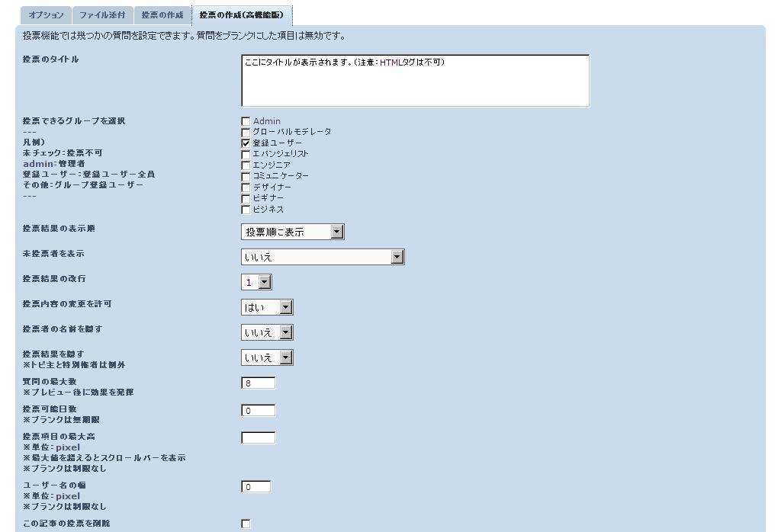Expand the 未投票者を表示 dropdown
This screenshot has width=781, height=532.
click(x=323, y=257)
